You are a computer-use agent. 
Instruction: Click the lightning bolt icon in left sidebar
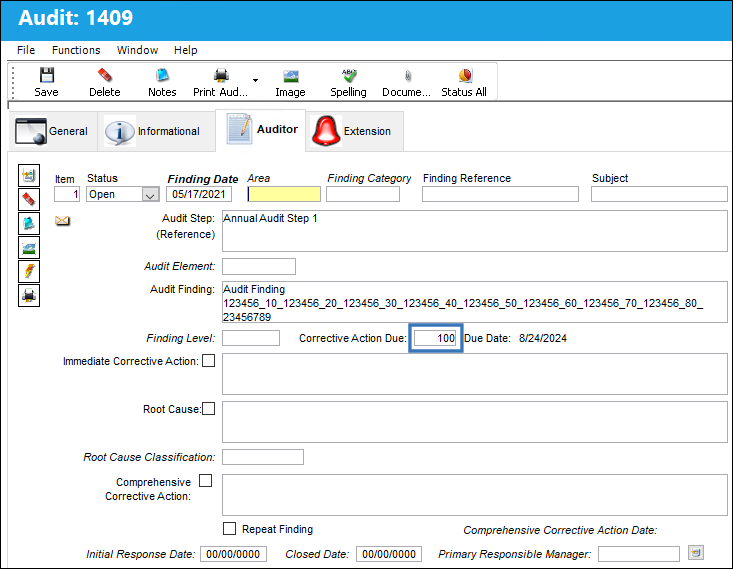point(29,271)
